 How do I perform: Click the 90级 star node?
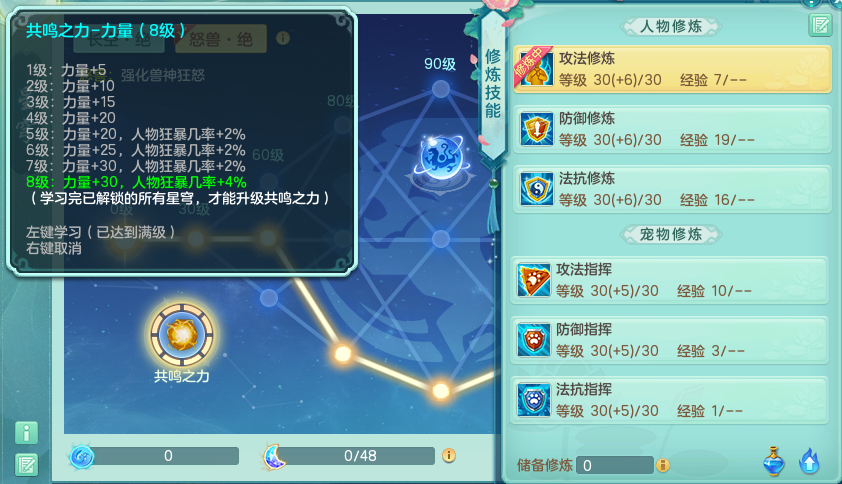(x=440, y=89)
